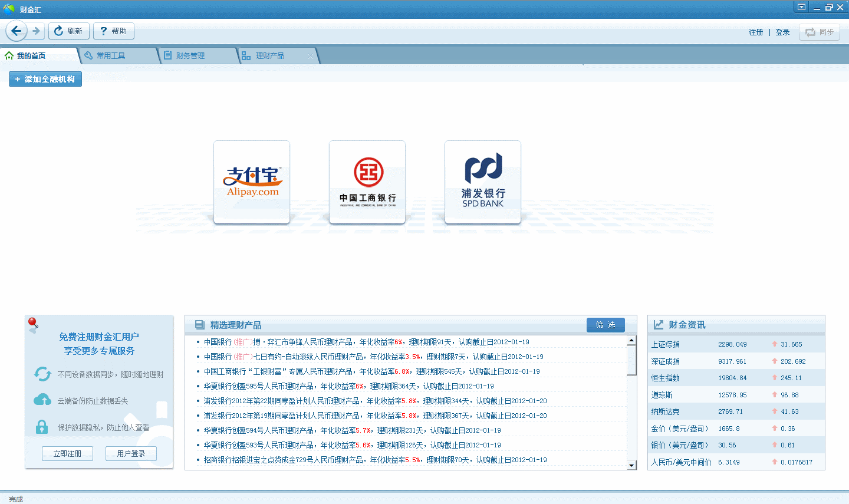Go forward using the forward arrow

pyautogui.click(x=36, y=31)
